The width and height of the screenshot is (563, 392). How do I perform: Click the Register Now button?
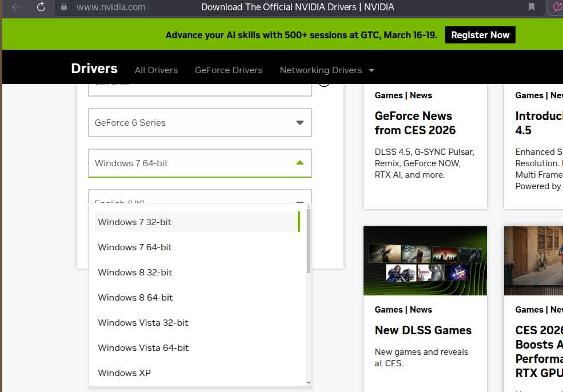pyautogui.click(x=480, y=35)
